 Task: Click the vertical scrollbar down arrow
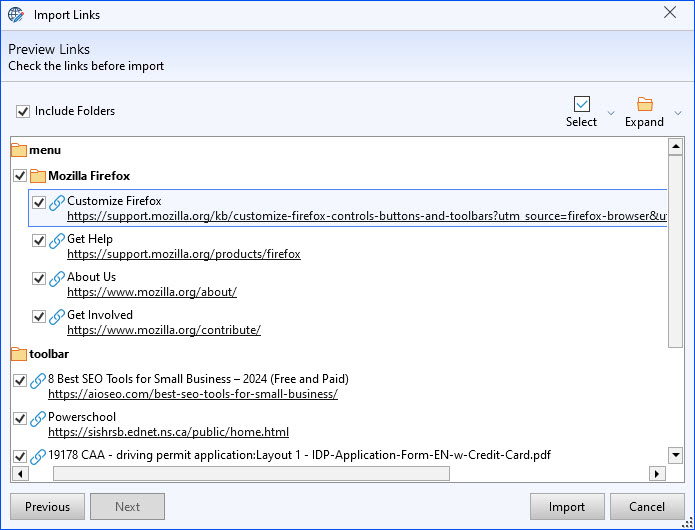(x=675, y=455)
